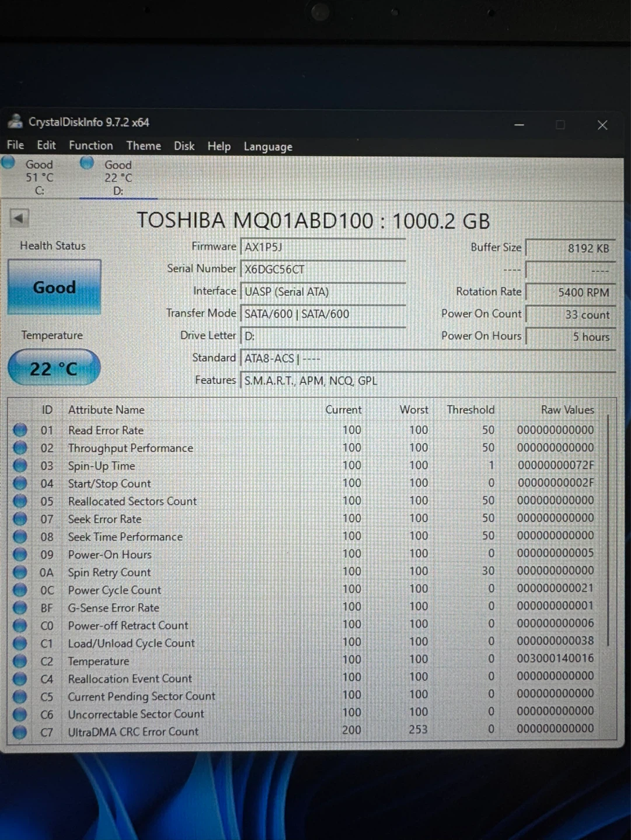
Task: Click status icon for UltraDMA CRC Error Count
Action: click(20, 731)
